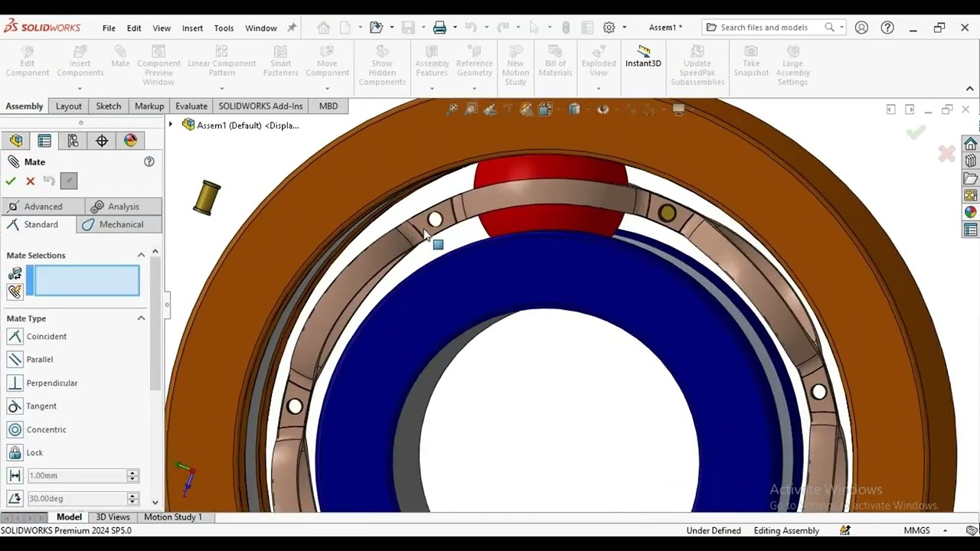The width and height of the screenshot is (980, 551).
Task: Switch to the PropertyManager tab
Action: (44, 141)
